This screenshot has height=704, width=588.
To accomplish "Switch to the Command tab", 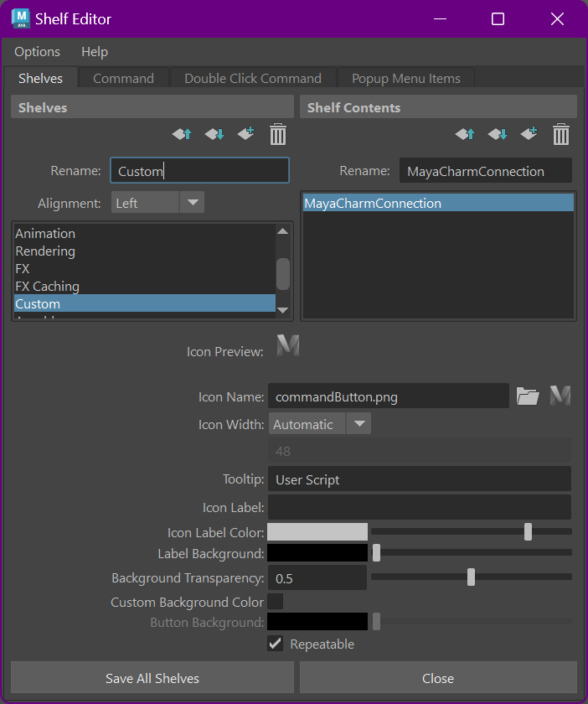I will [x=123, y=78].
